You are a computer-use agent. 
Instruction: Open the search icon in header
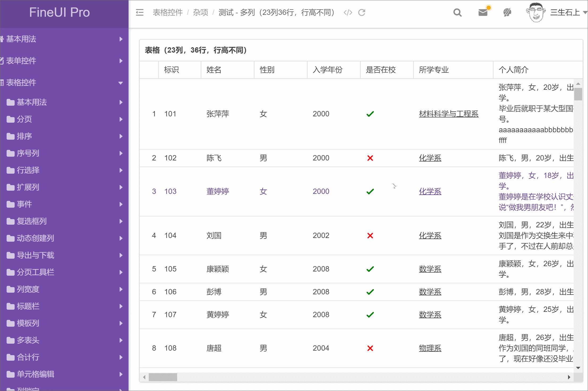point(457,12)
